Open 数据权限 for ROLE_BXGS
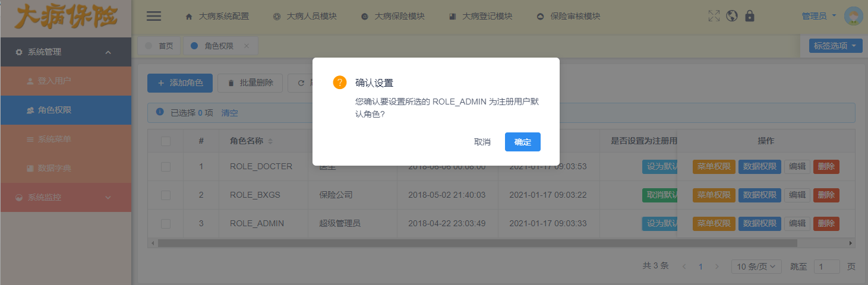The image size is (868, 285). [x=760, y=195]
